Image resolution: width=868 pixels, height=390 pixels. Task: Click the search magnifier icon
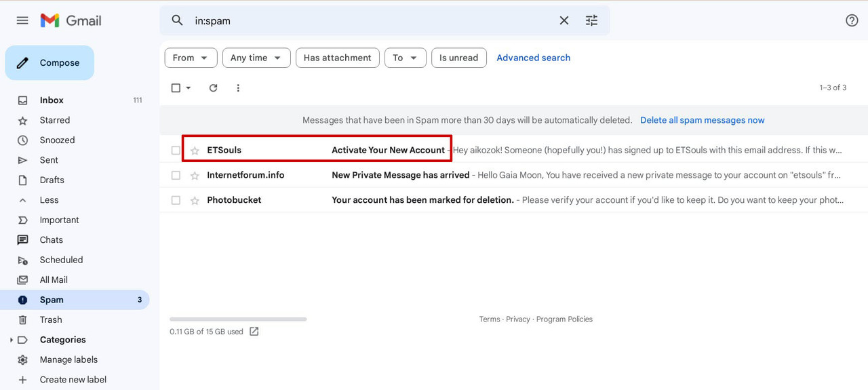178,20
